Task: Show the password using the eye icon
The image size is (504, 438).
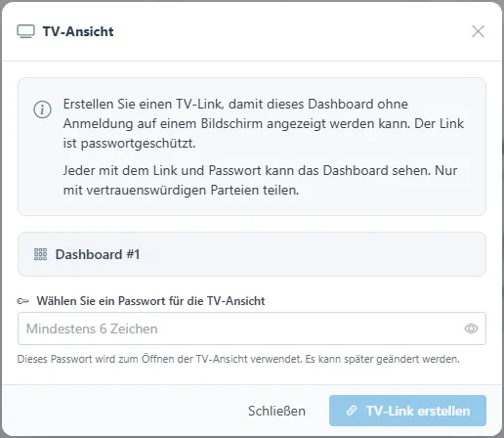Action: tap(471, 328)
